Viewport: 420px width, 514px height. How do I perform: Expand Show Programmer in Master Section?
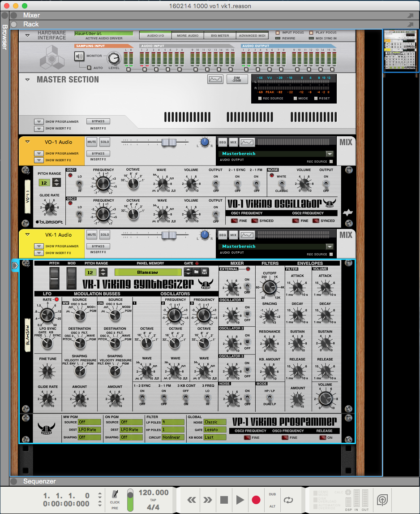coord(39,121)
